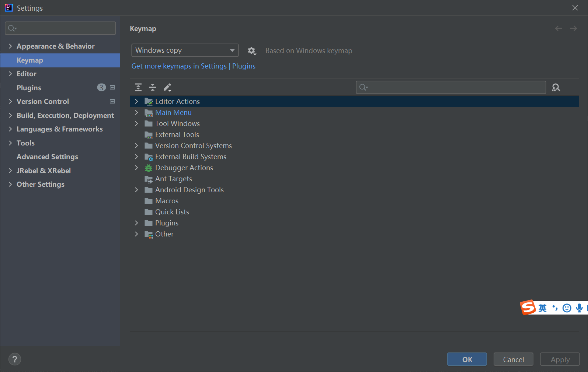Click the project-level icon beside Version Control

tap(112, 101)
